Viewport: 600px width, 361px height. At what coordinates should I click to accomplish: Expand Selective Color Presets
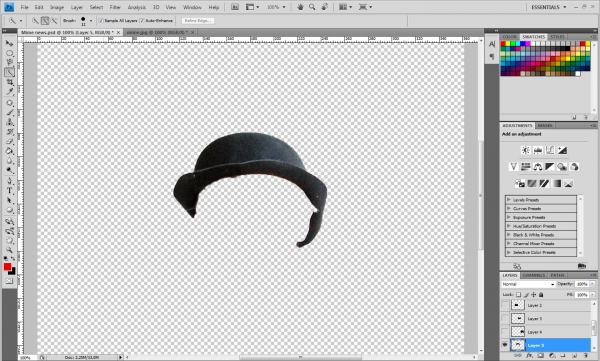[x=509, y=252]
